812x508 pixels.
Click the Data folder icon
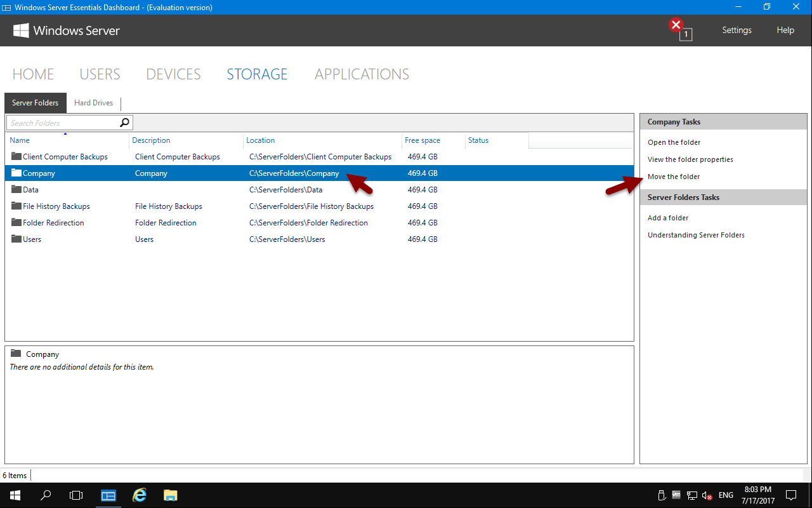coord(16,189)
